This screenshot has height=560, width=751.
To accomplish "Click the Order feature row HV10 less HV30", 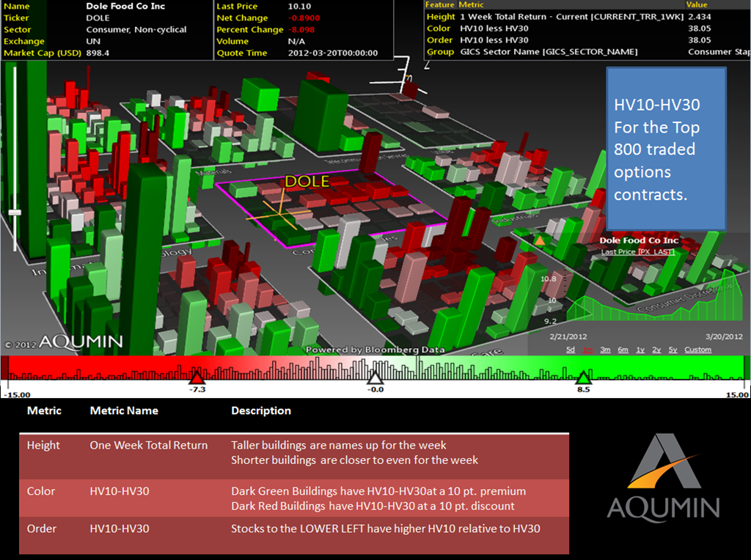I will tap(587, 40).
